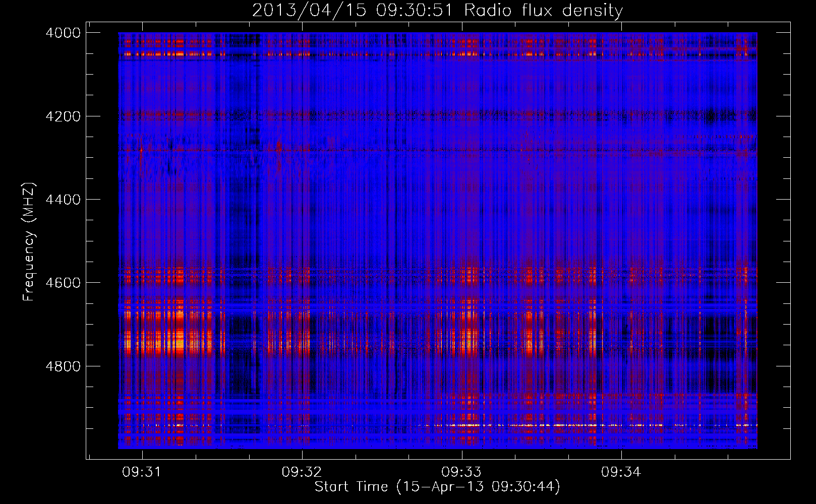Click the "Frequency (MHZ)" axis title
This screenshot has width=816, height=504.
click(29, 242)
